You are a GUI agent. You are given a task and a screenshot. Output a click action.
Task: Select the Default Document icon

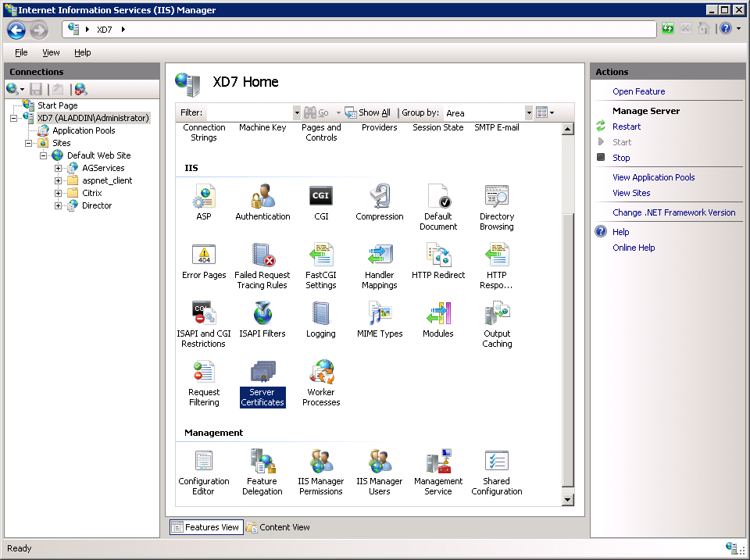(438, 207)
